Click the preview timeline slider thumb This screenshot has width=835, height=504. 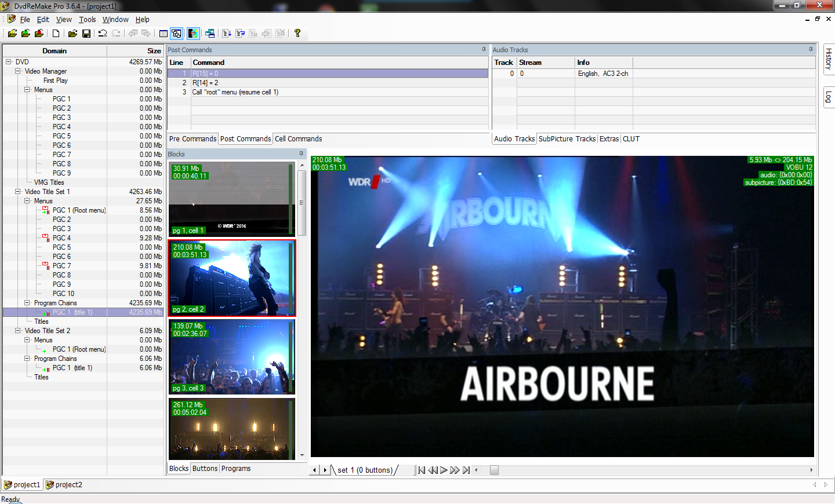click(x=494, y=470)
